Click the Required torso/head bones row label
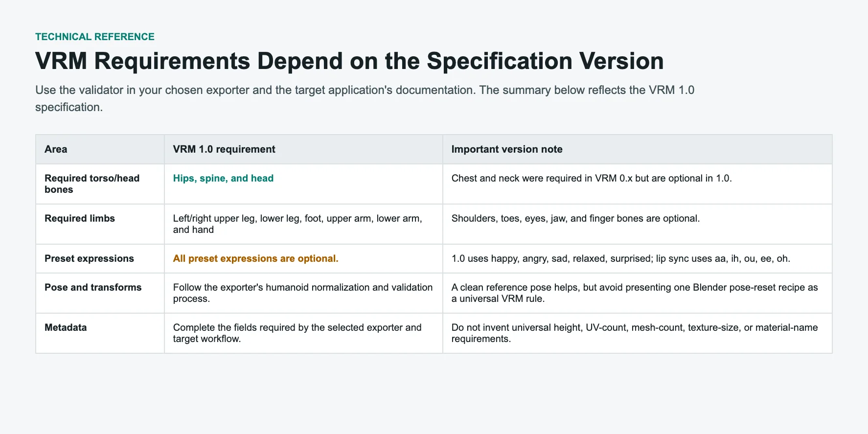This screenshot has width=868, height=434. tap(92, 184)
